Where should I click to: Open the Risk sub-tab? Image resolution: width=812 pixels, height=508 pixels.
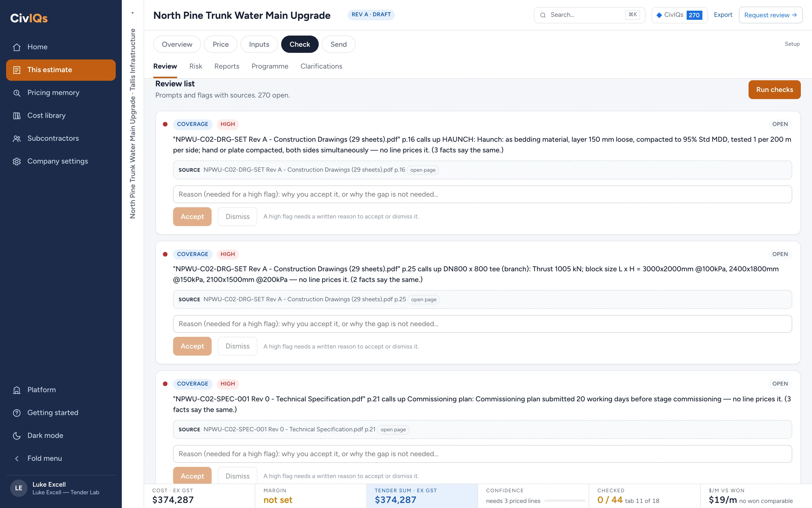(196, 66)
